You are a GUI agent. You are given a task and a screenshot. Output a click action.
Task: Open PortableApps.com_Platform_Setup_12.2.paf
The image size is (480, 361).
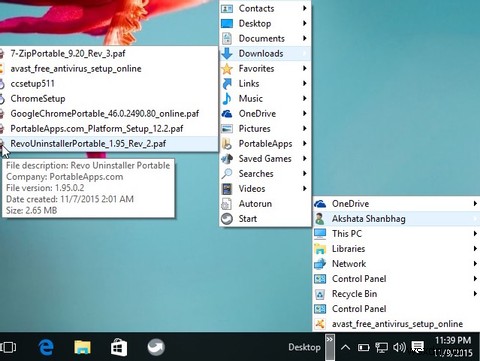click(x=109, y=129)
